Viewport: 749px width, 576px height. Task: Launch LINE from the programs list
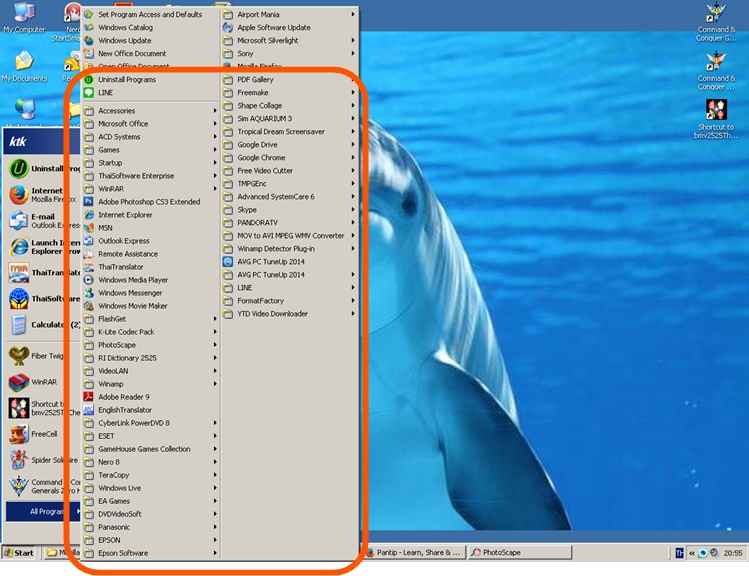(150, 93)
